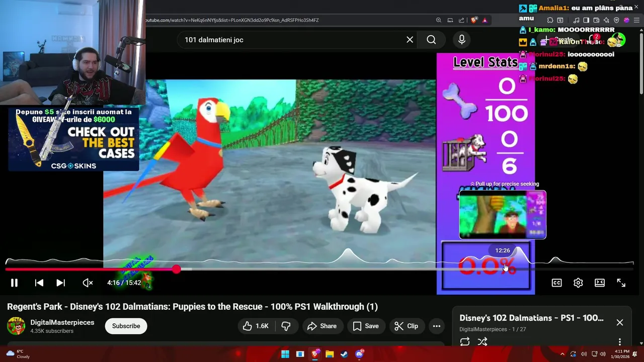
Task: Skip to next video in playlist
Action: 60,283
